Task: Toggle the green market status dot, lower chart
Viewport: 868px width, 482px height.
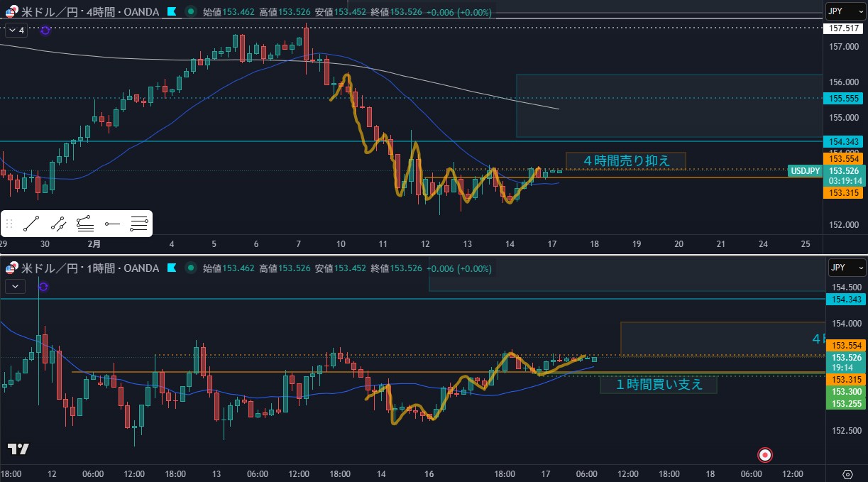Action: pos(190,268)
